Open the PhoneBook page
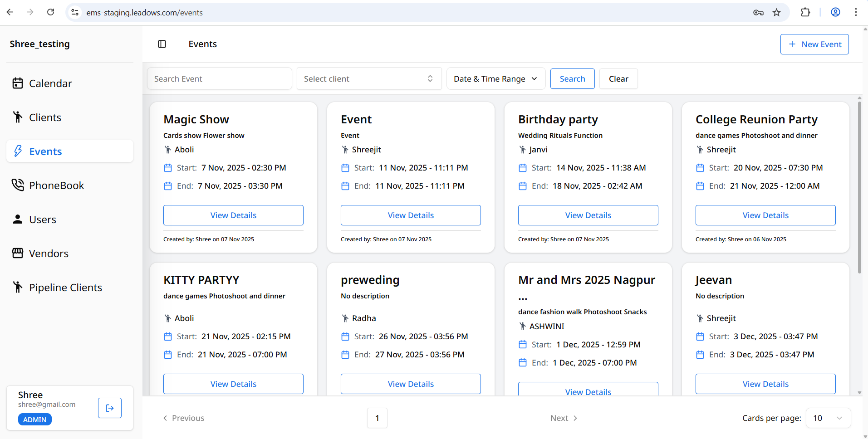The height and width of the screenshot is (439, 868). (56, 185)
